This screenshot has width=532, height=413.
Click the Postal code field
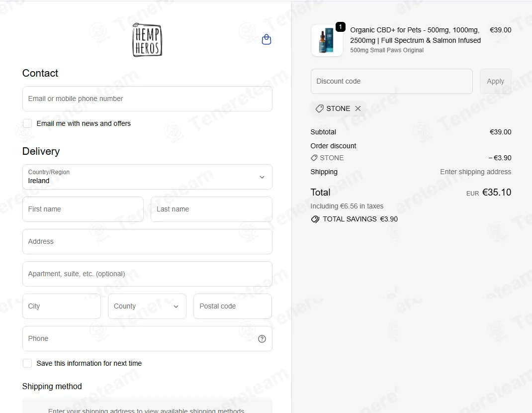[x=232, y=307]
